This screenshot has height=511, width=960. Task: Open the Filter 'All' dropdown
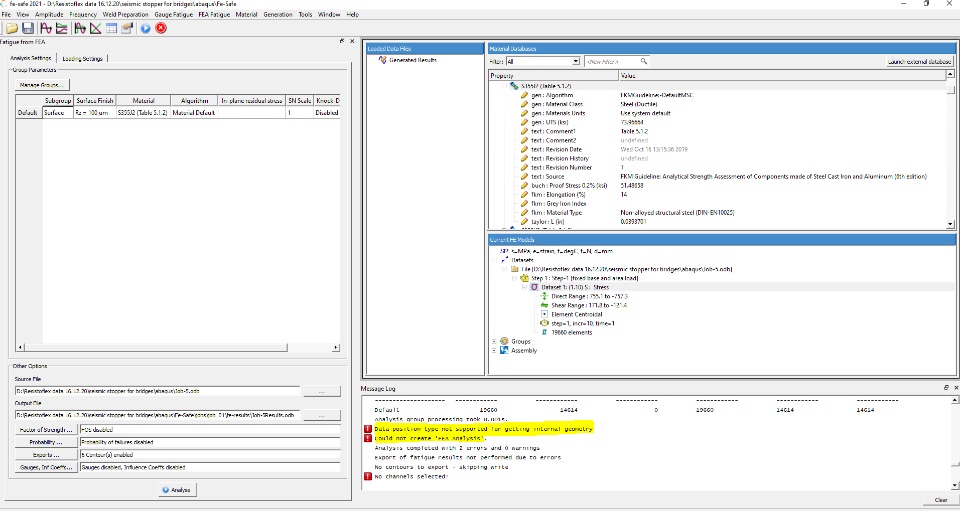575,61
